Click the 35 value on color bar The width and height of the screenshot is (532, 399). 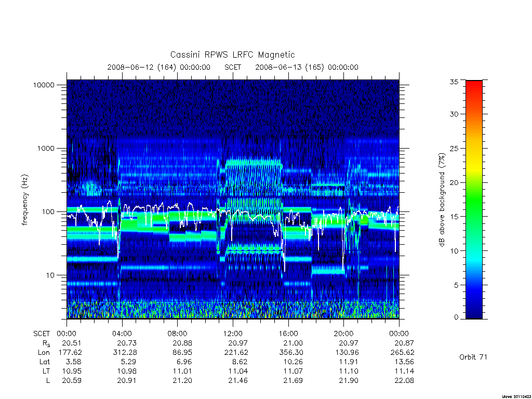454,82
